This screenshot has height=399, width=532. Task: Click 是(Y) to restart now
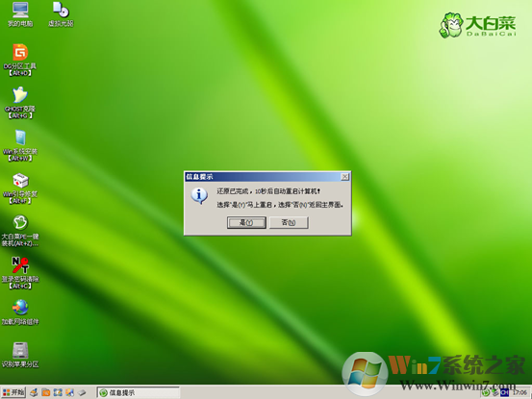tap(246, 223)
